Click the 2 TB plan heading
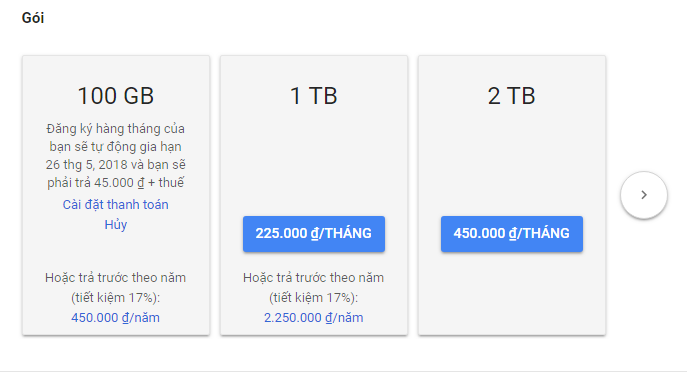This screenshot has width=690, height=373. (x=512, y=95)
